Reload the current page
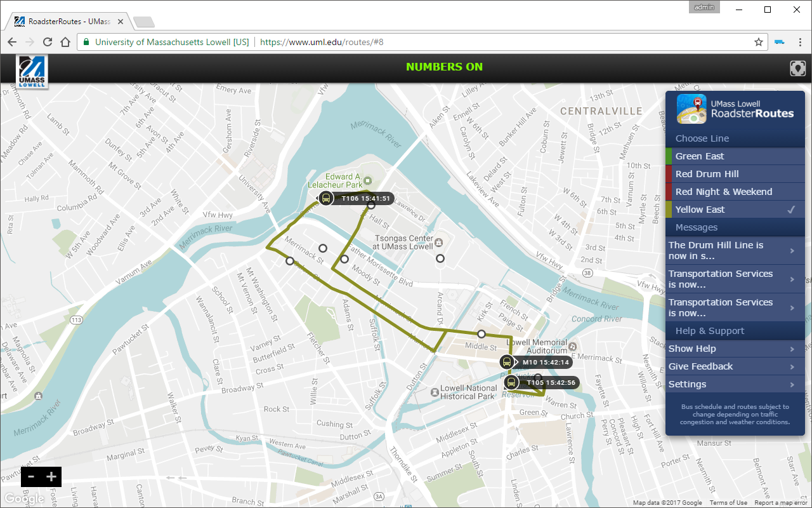Screen dimensions: 812x508 [x=48, y=42]
